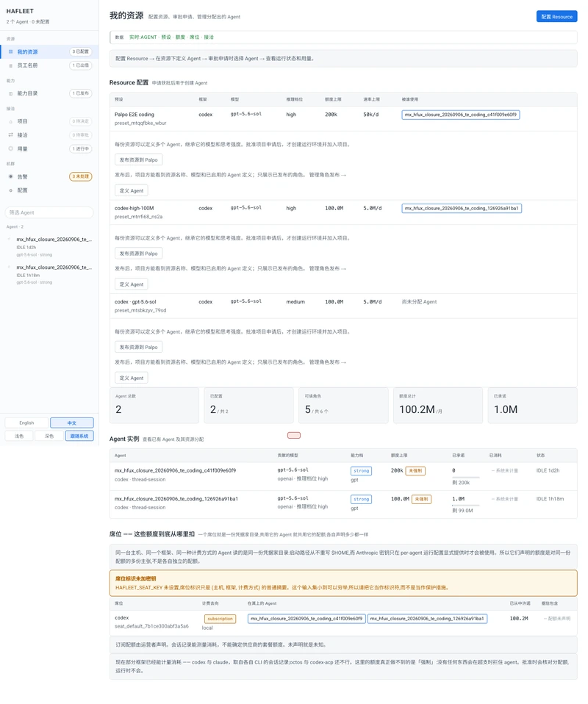Click the 用量 circle icon in sidebar

(x=11, y=148)
